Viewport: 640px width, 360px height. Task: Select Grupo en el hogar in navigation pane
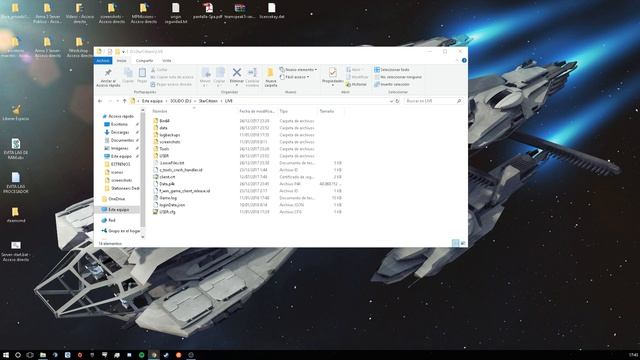[x=120, y=231]
